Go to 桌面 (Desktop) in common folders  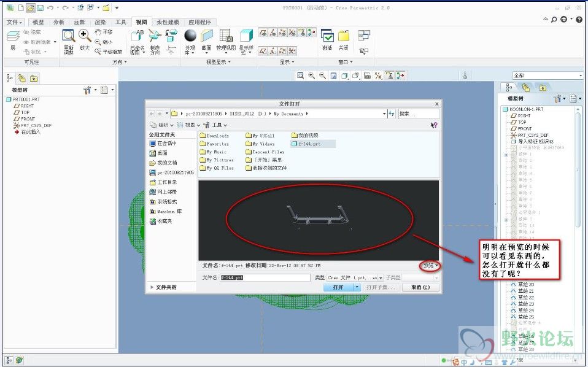coord(158,153)
